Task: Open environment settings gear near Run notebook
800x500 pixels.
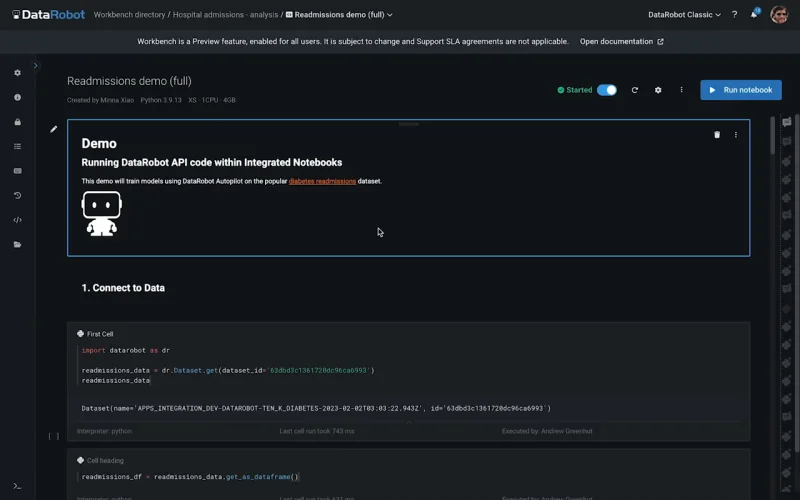Action: tap(658, 90)
